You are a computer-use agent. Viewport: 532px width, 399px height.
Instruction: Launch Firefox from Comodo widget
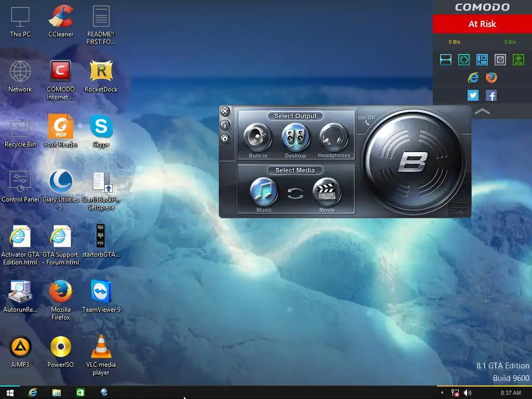coord(491,77)
